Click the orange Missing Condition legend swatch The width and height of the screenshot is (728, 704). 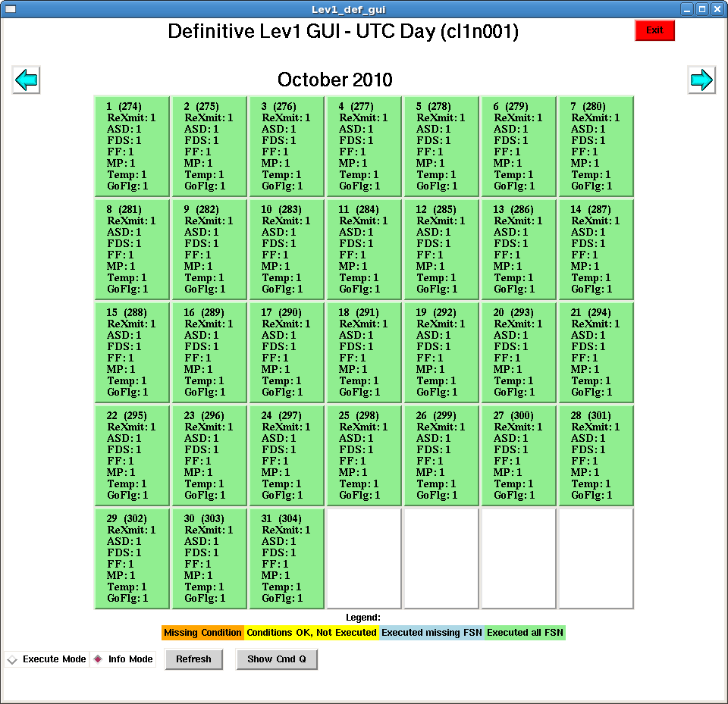coord(202,633)
